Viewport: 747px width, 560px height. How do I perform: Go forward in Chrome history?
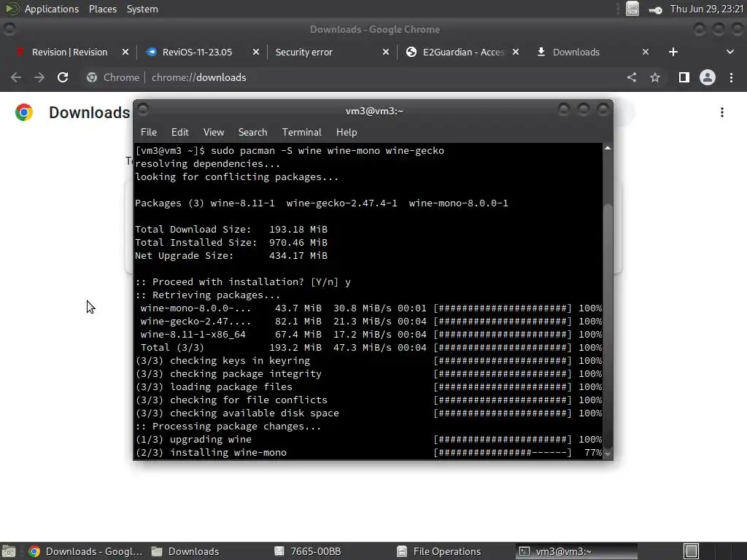coord(39,77)
